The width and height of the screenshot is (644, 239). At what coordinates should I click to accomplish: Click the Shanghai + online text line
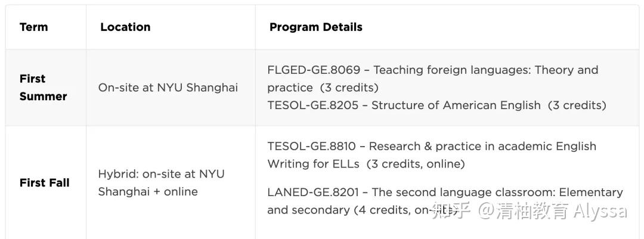[x=148, y=192]
